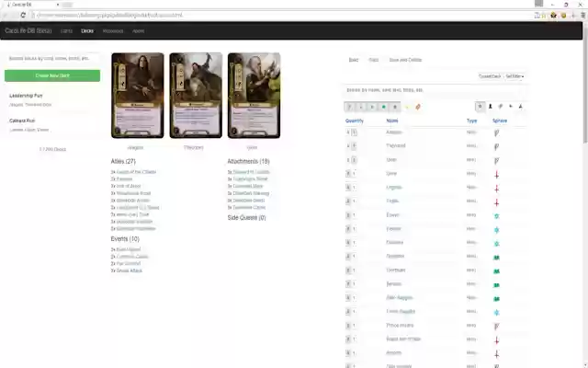Sort the card list by Type
Screen dimensions: 588x368
tap(471, 121)
